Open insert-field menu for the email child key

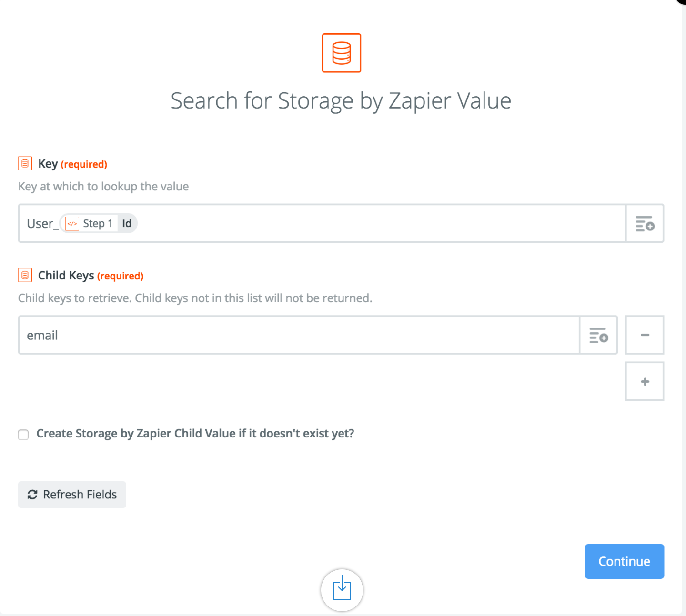[x=599, y=335]
